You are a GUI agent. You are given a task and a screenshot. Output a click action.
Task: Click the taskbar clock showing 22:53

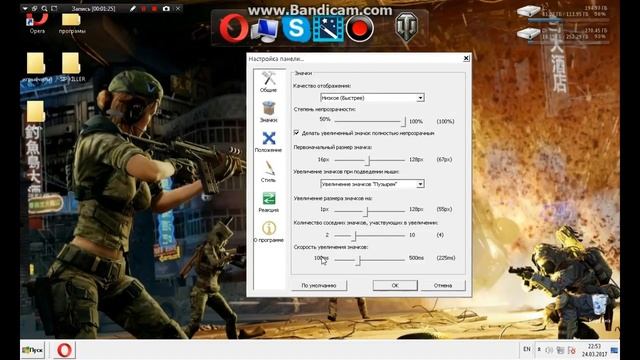coord(594,350)
